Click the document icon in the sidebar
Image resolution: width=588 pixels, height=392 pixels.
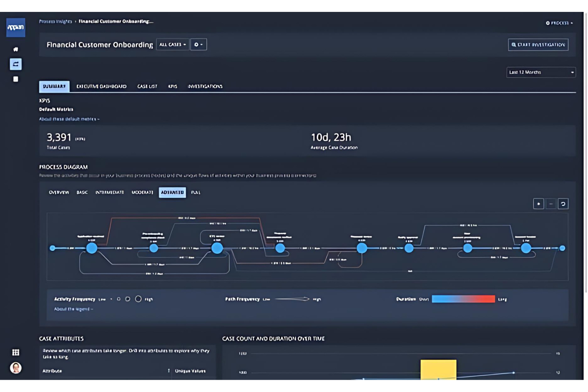[x=15, y=79]
